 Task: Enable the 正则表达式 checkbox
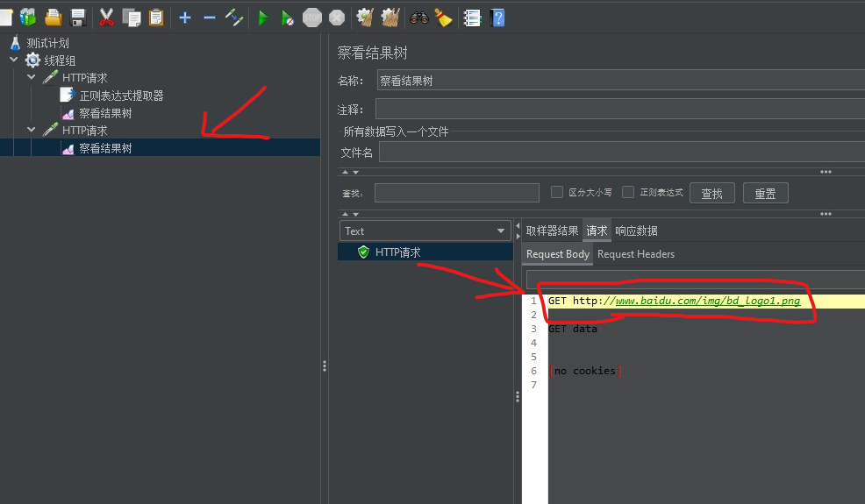pyautogui.click(x=628, y=192)
